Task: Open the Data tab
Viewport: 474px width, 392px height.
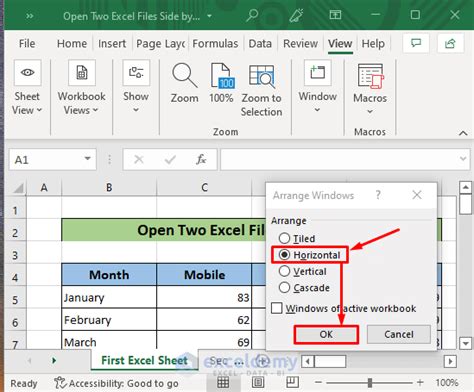Action: 260,43
